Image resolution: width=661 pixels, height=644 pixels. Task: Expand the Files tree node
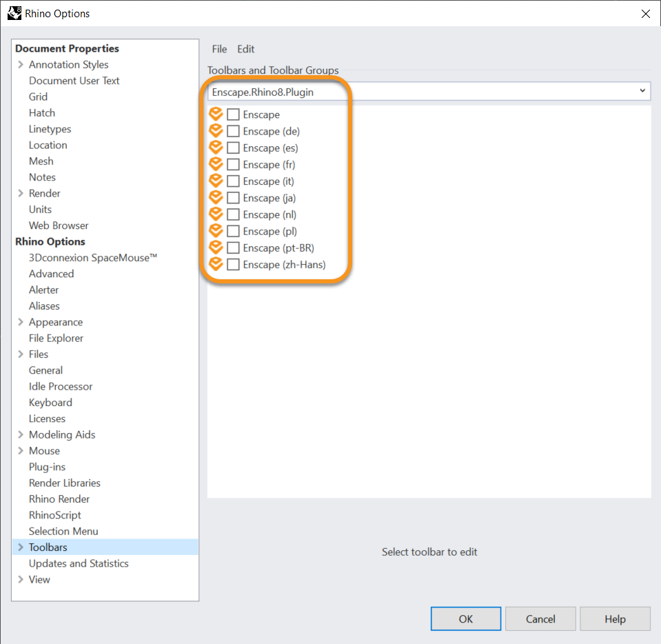[21, 354]
